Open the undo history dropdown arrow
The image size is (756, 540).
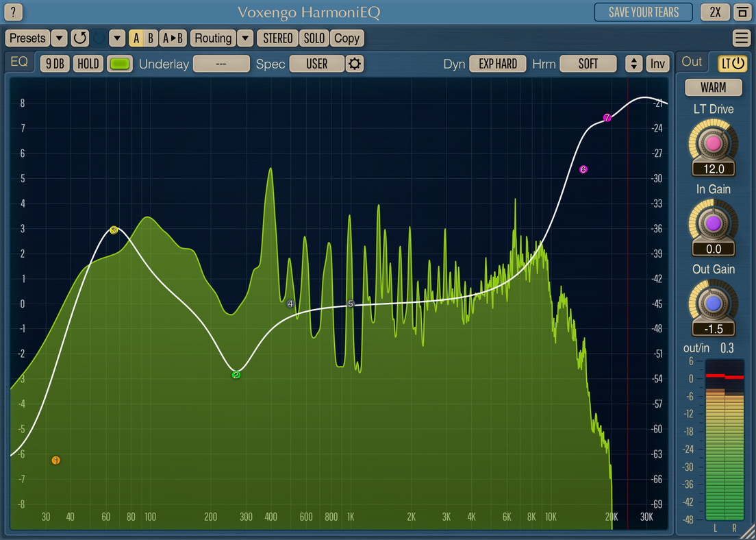pos(117,38)
